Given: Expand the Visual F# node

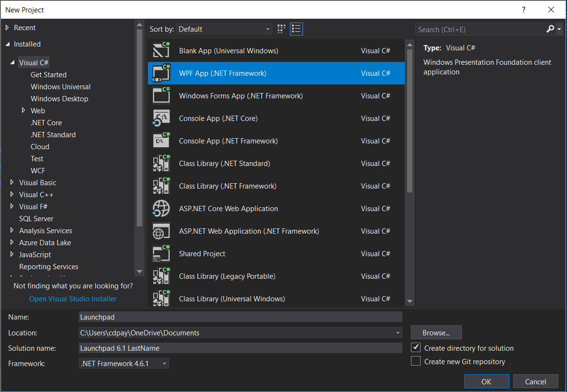Looking at the screenshot, I should pos(12,206).
